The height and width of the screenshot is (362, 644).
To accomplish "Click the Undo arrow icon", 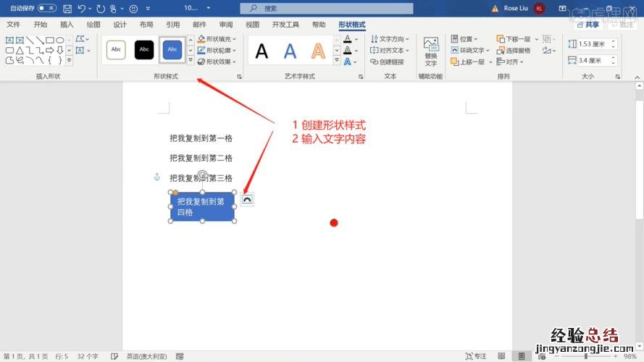I will click(81, 9).
